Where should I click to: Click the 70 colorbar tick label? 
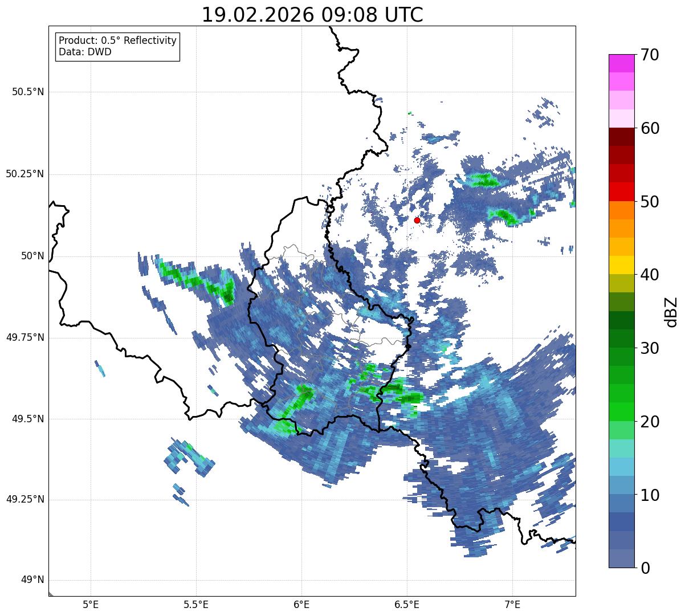pos(650,55)
